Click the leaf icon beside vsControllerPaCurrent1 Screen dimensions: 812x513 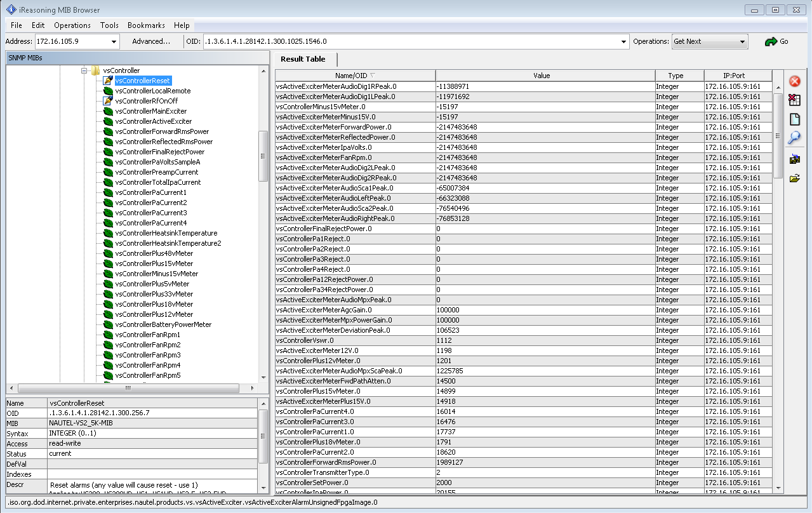pyautogui.click(x=107, y=192)
